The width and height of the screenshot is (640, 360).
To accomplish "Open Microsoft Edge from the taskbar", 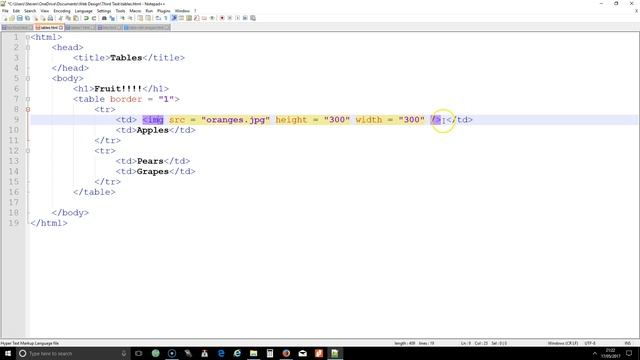I will (221, 353).
